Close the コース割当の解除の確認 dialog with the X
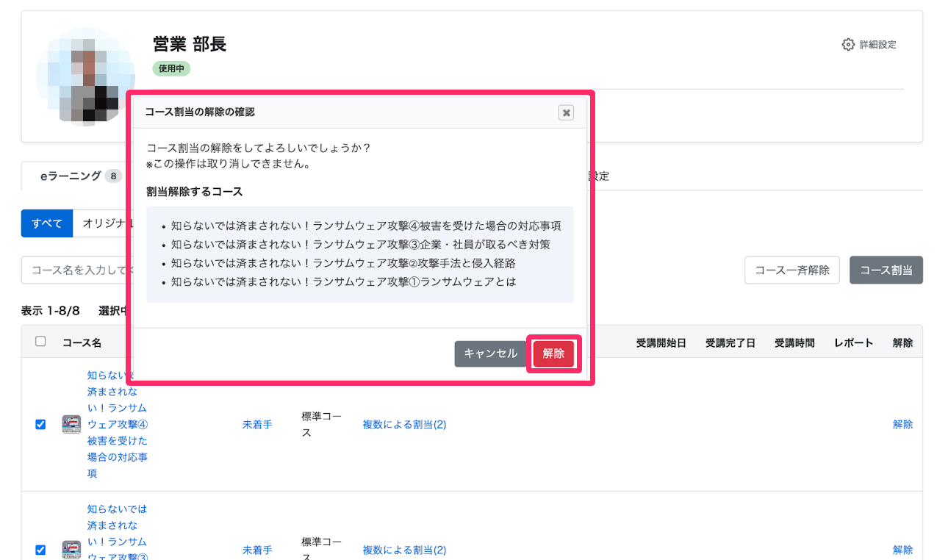Screen dimensions: 948x560 point(566,112)
